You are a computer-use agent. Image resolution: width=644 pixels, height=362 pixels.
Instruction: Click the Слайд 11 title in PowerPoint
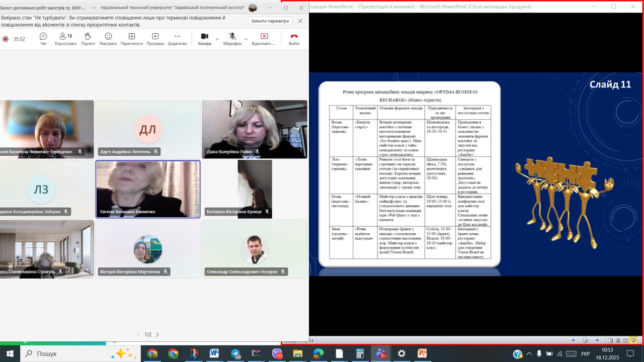coord(610,84)
